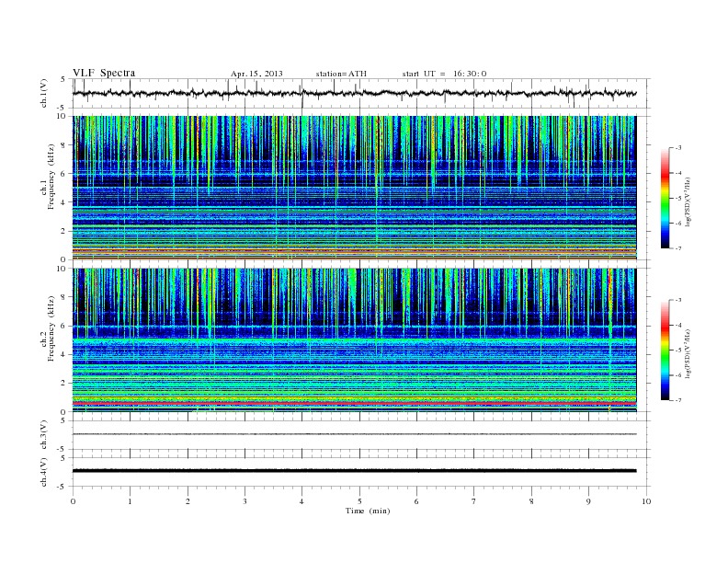
Task: Click the "10" tick label on time axis
Action: point(646,501)
